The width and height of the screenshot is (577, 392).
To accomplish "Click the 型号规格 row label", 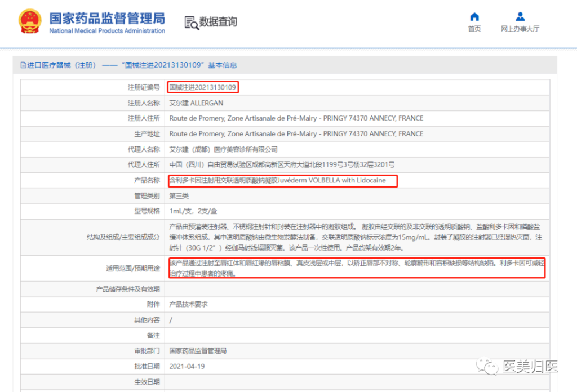I will click(147, 211).
